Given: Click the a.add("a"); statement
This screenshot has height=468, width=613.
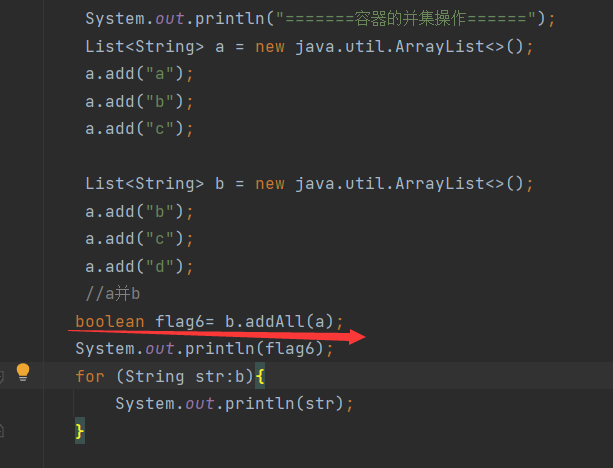Looking at the screenshot, I should [x=140, y=74].
